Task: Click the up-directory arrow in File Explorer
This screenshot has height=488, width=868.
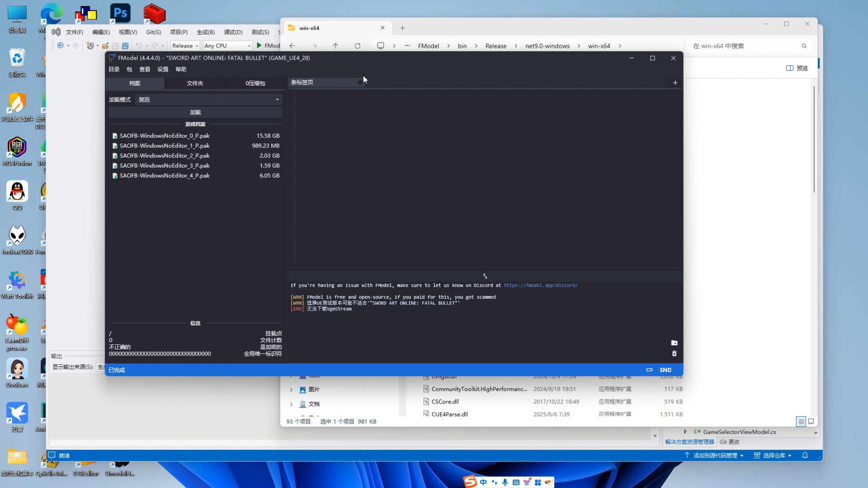Action: tap(335, 46)
